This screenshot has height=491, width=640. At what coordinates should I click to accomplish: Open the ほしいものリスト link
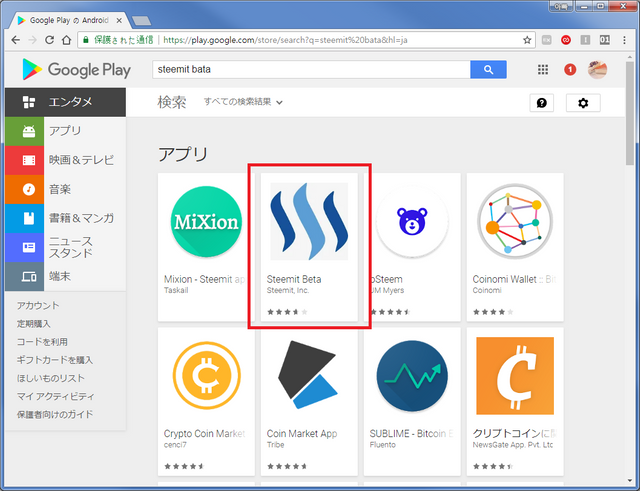tap(51, 378)
